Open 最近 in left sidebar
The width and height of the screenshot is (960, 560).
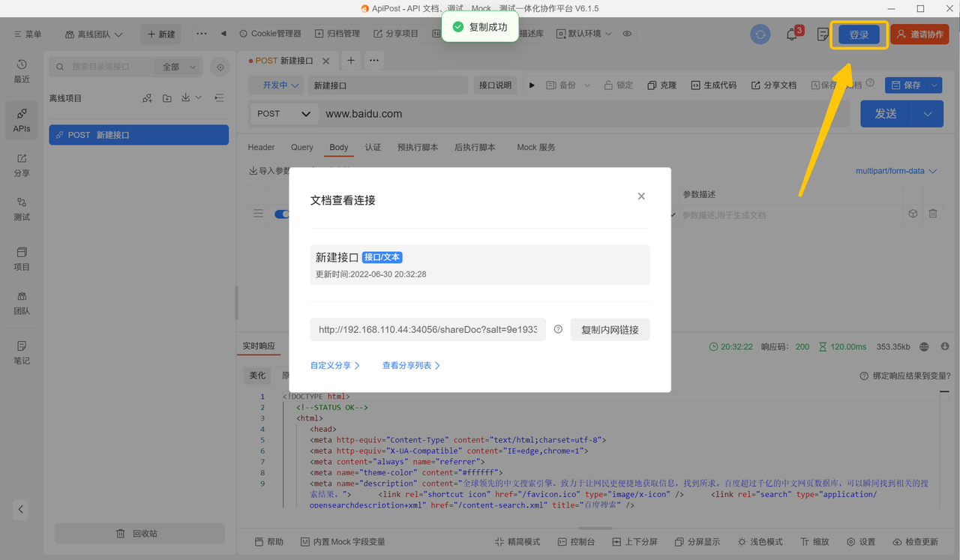pos(22,71)
